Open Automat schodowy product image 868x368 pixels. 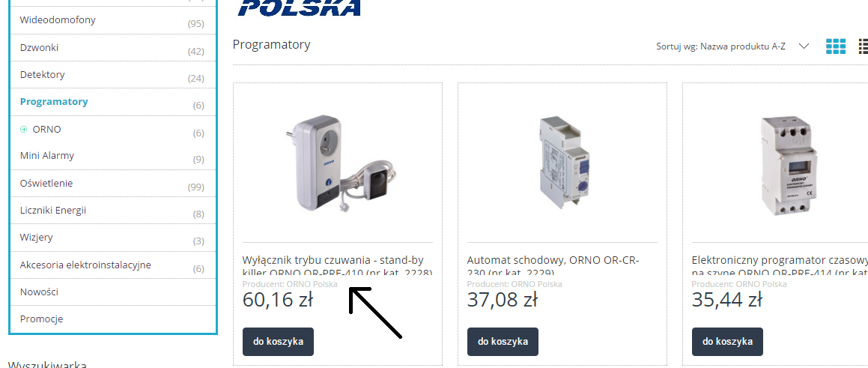pyautogui.click(x=563, y=163)
